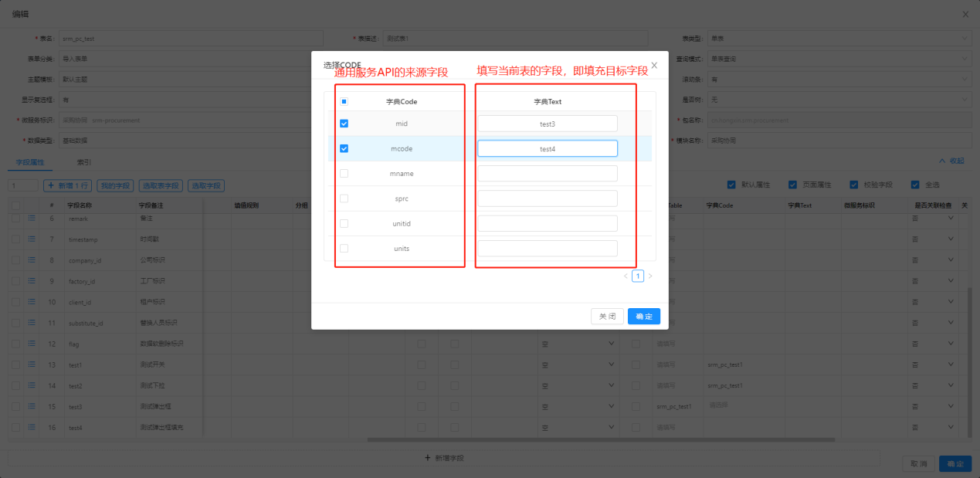The width and height of the screenshot is (980, 478).
Task: Confirm the 选择CODE dialog with 确定
Action: click(644, 317)
